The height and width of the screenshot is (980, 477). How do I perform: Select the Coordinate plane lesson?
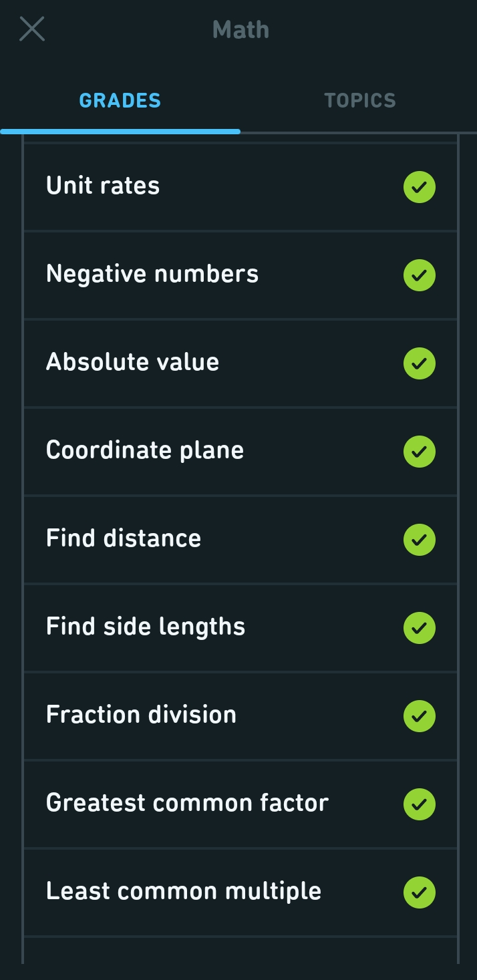200,450
